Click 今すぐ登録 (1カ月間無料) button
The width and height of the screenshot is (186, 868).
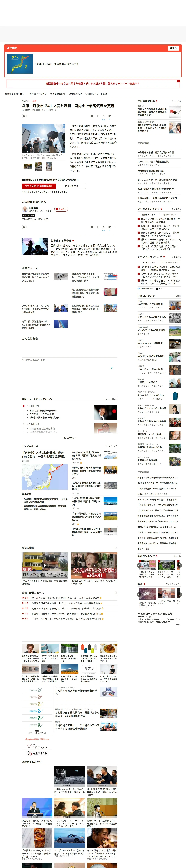point(39,186)
